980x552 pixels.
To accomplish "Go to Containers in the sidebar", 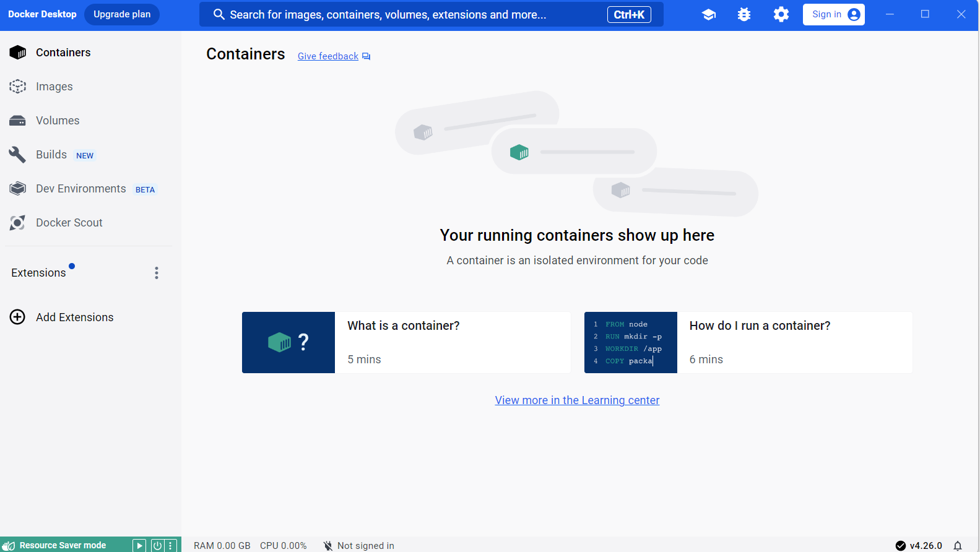I will click(90, 53).
